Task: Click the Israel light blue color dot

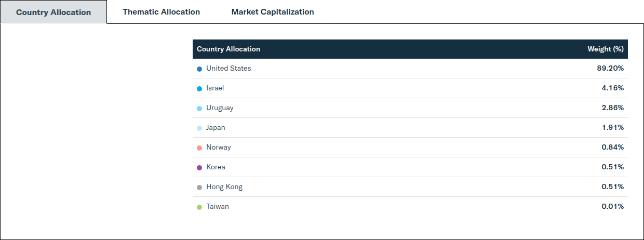Action: click(x=199, y=88)
